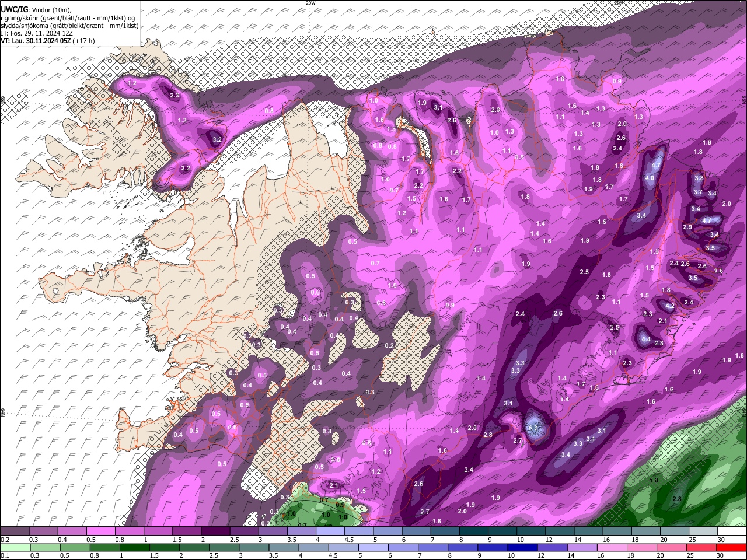Click the '3.8' precipitation value

click(699, 178)
